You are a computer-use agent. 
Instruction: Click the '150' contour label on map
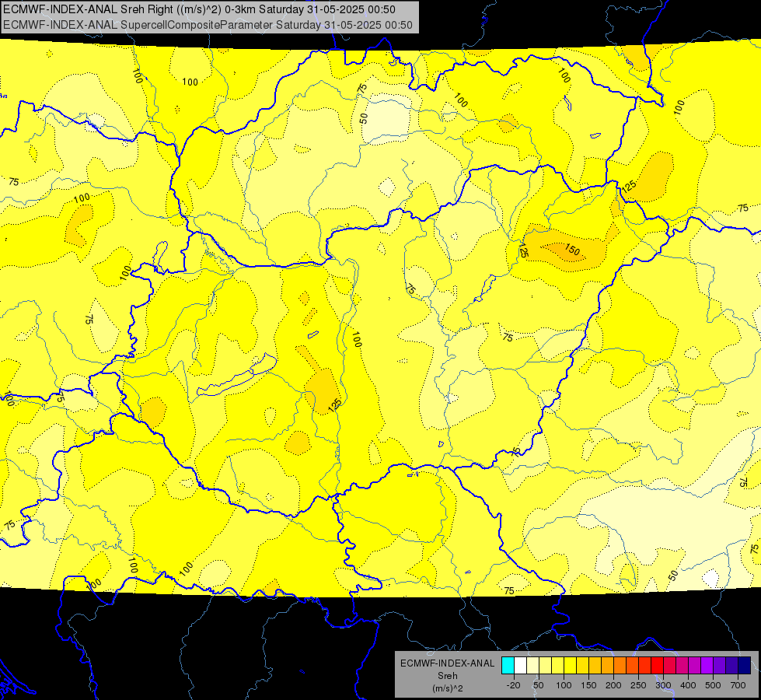(572, 250)
